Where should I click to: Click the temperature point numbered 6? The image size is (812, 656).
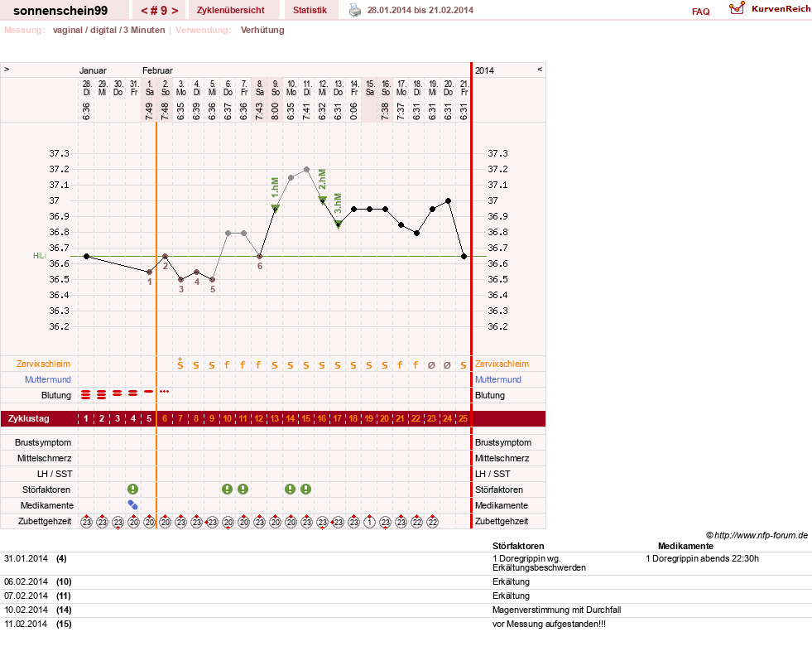tap(260, 257)
